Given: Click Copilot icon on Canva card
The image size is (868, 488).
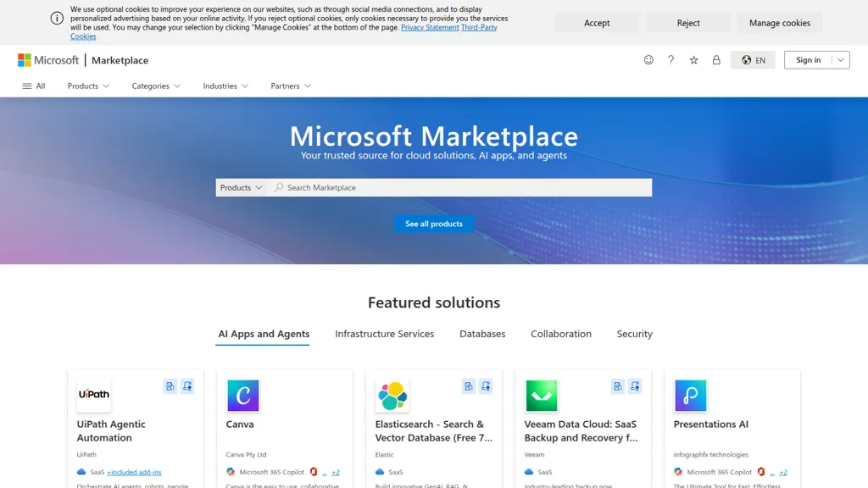Looking at the screenshot, I should [x=231, y=472].
